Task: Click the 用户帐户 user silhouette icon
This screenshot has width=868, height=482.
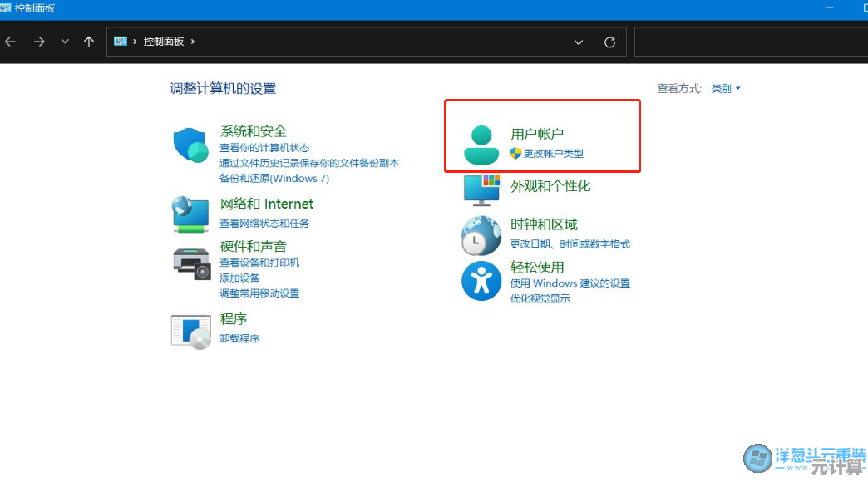Action: pyautogui.click(x=481, y=140)
